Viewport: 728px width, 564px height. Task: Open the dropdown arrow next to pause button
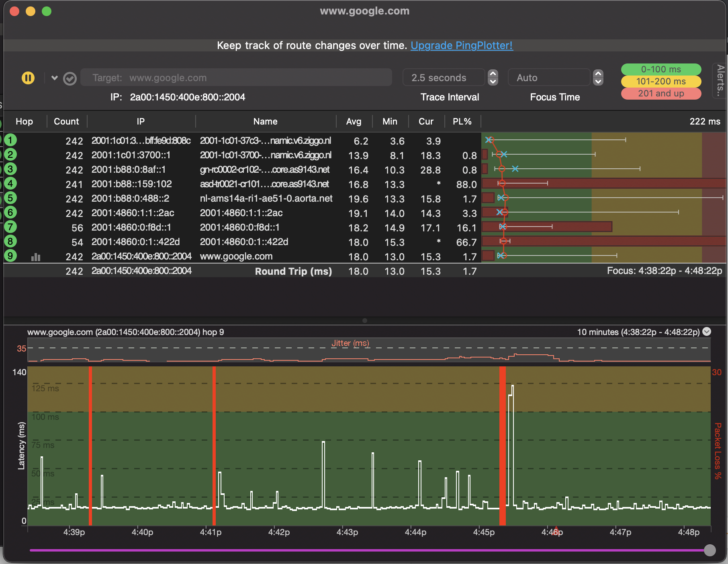(x=55, y=78)
